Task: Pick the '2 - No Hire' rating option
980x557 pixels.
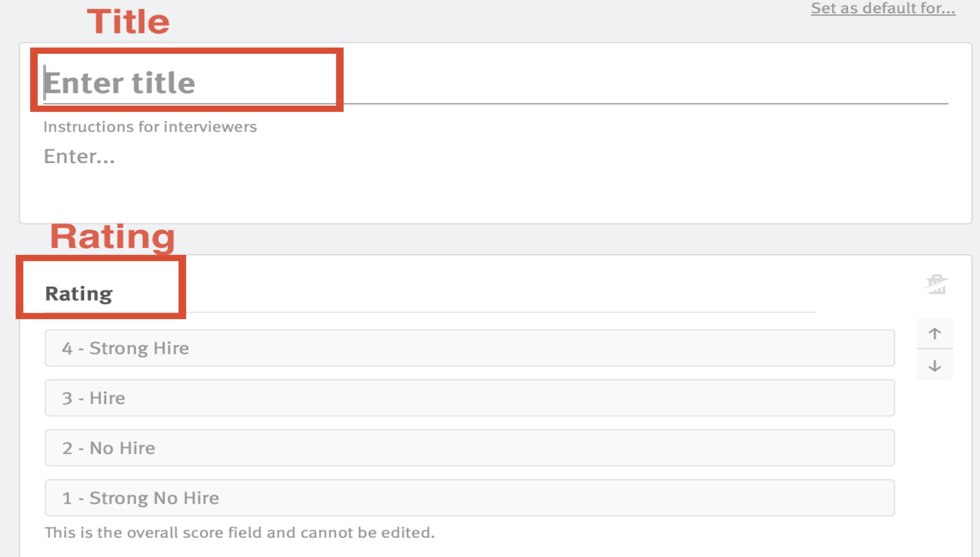Action: [x=470, y=448]
